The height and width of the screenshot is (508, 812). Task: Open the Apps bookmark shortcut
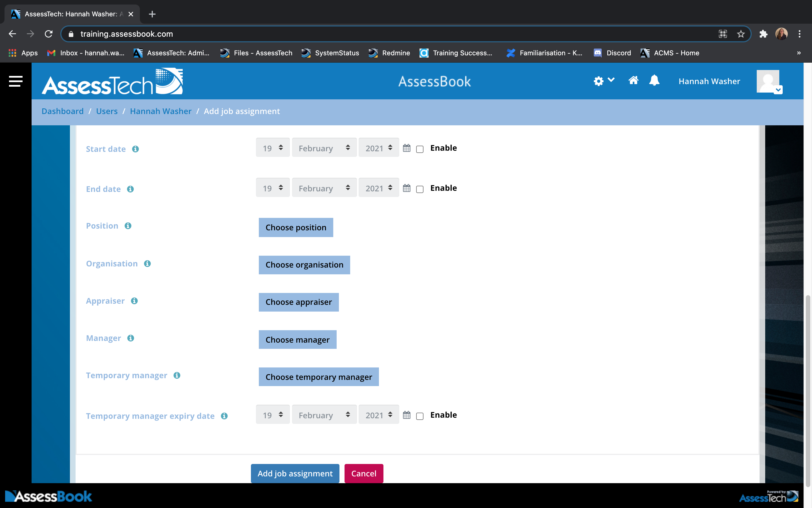pyautogui.click(x=23, y=53)
